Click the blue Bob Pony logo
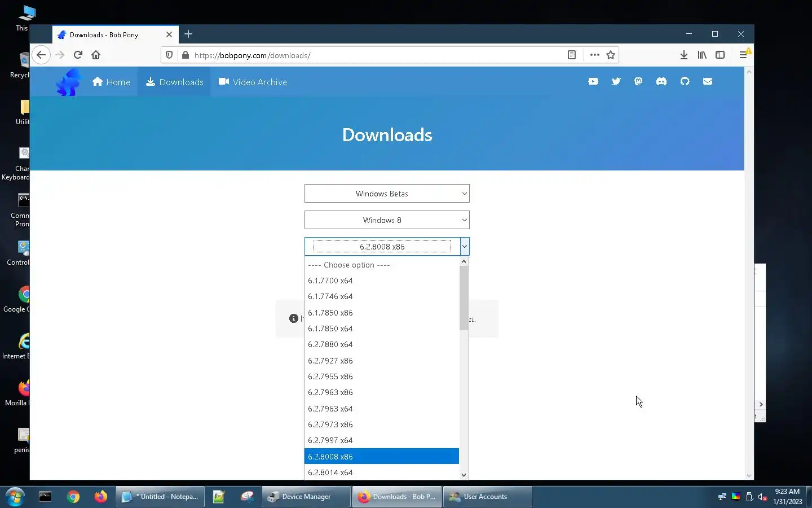This screenshot has height=508, width=812. point(69,82)
